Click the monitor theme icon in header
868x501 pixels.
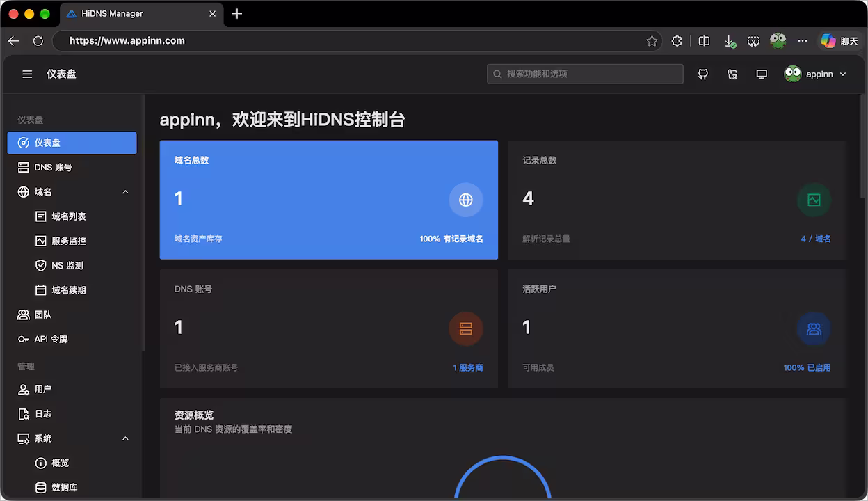click(762, 74)
